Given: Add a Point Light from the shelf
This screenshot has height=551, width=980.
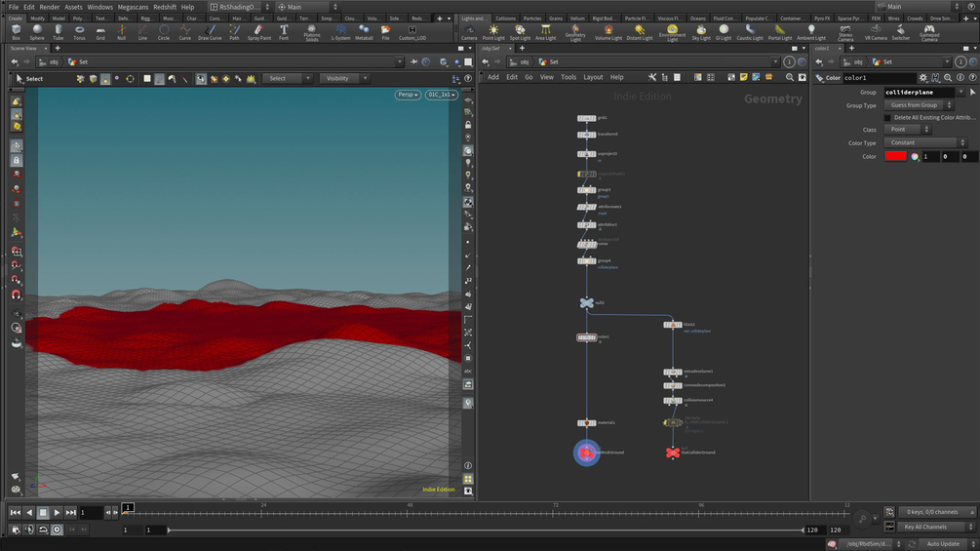Looking at the screenshot, I should [493, 32].
